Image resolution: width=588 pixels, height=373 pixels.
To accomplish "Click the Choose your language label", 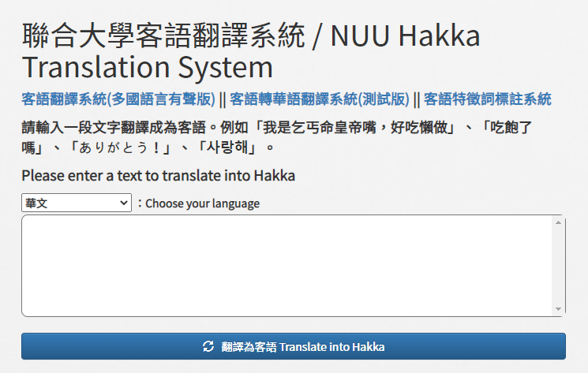I will [202, 203].
